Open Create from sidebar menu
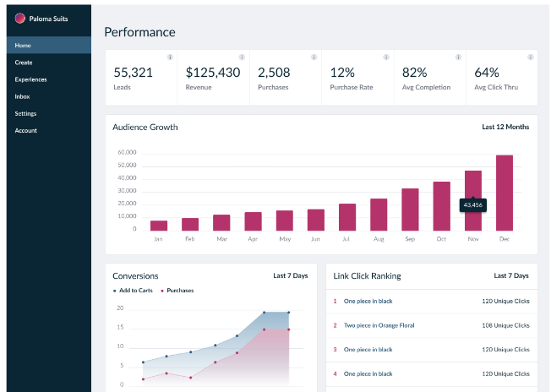 (x=24, y=63)
